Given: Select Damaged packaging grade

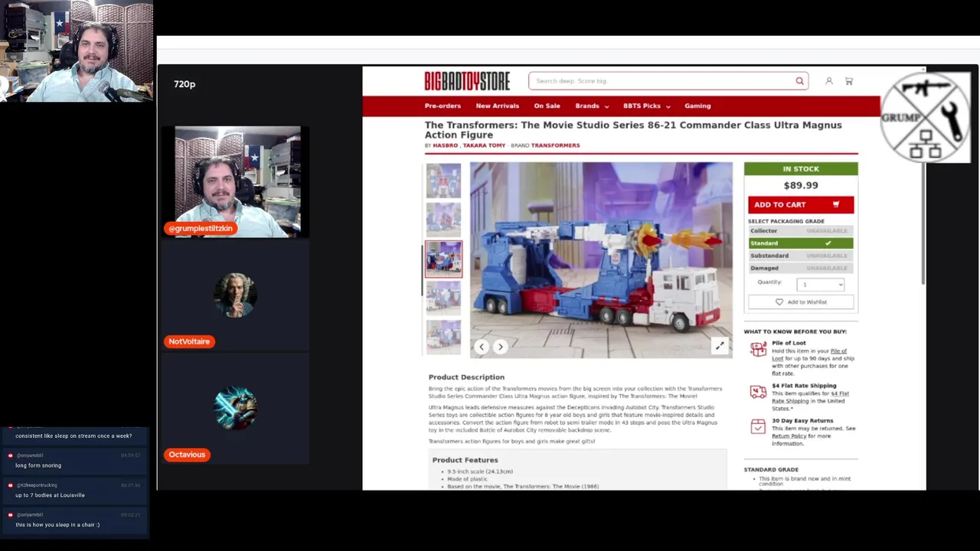Looking at the screenshot, I should coord(801,268).
